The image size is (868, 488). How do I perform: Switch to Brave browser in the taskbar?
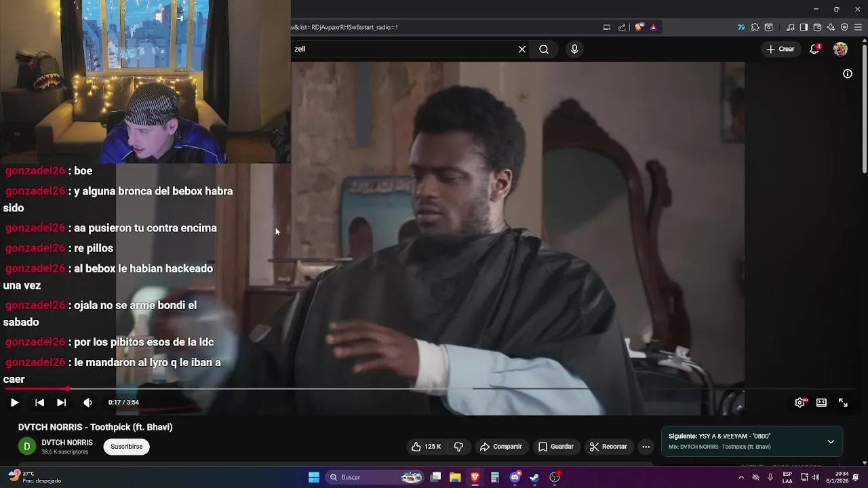(x=475, y=477)
